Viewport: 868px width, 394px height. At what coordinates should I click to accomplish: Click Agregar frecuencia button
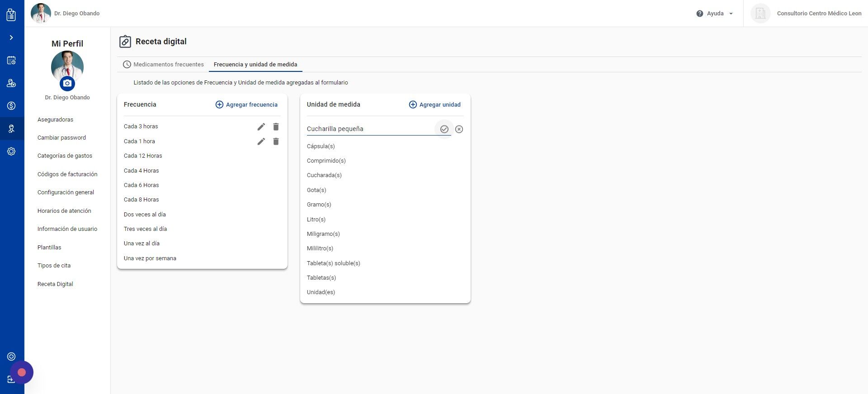click(246, 104)
